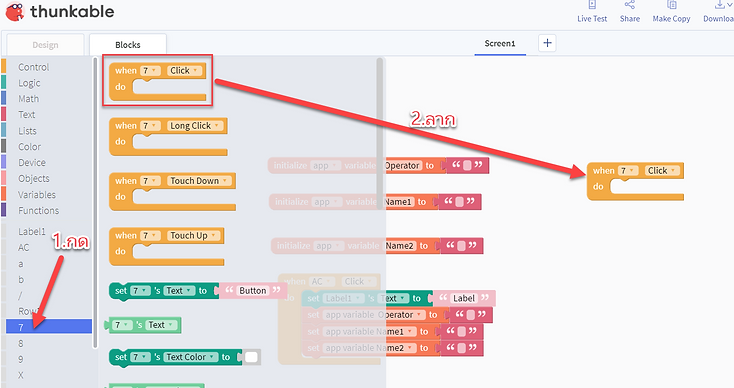This screenshot has height=388, width=734.
Task: Open the Logic blocks category
Action: 29,83
